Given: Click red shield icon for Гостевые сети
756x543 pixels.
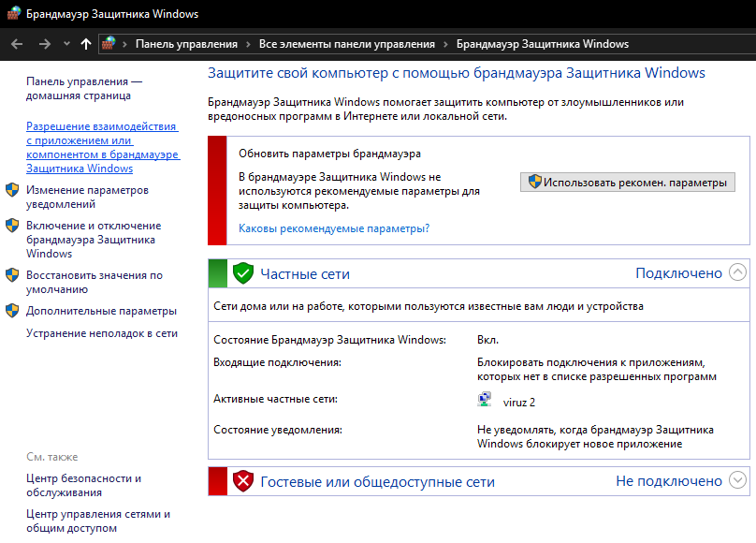Looking at the screenshot, I should point(243,481).
